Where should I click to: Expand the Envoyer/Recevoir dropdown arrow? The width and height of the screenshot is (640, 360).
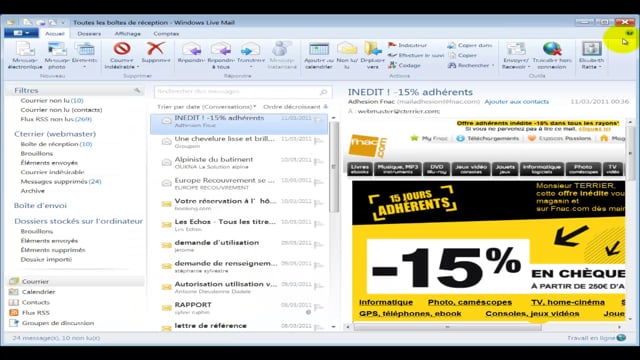(x=529, y=67)
